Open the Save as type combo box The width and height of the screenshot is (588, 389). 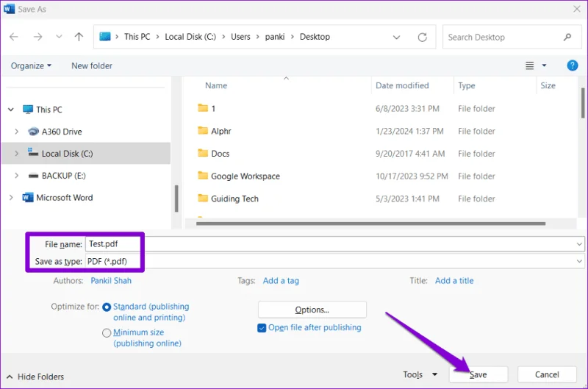click(335, 262)
